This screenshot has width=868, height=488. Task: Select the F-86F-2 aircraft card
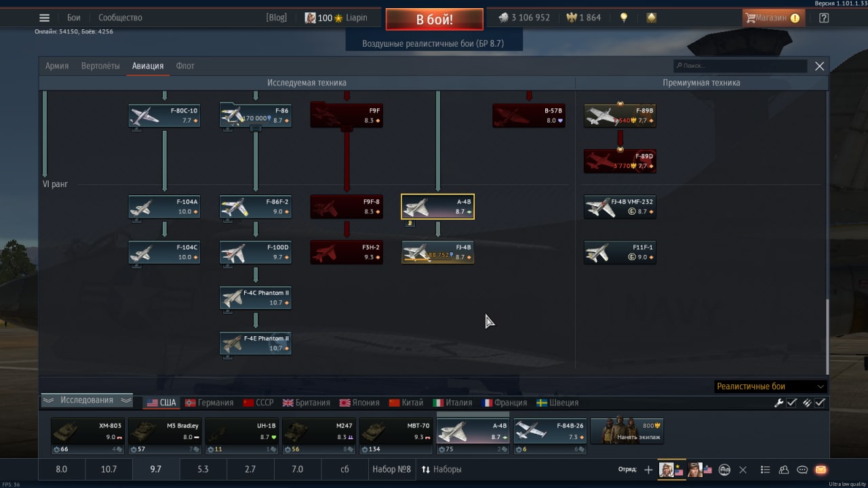(x=256, y=207)
